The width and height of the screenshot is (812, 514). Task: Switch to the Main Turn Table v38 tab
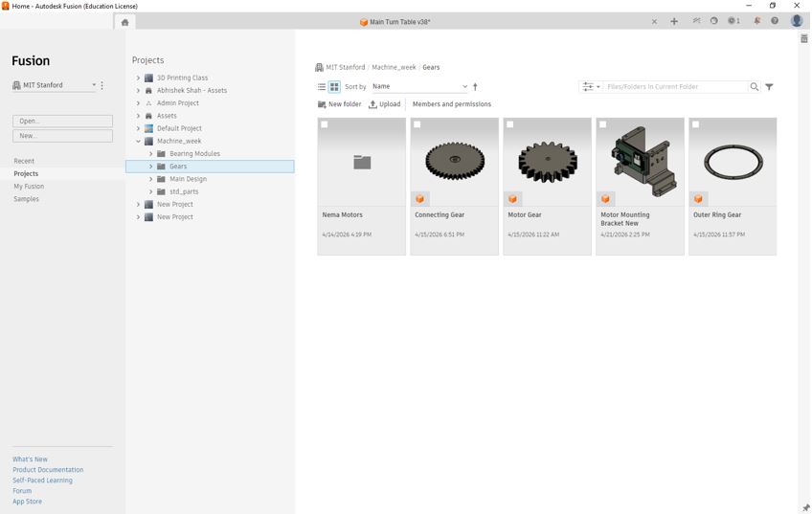395,22
